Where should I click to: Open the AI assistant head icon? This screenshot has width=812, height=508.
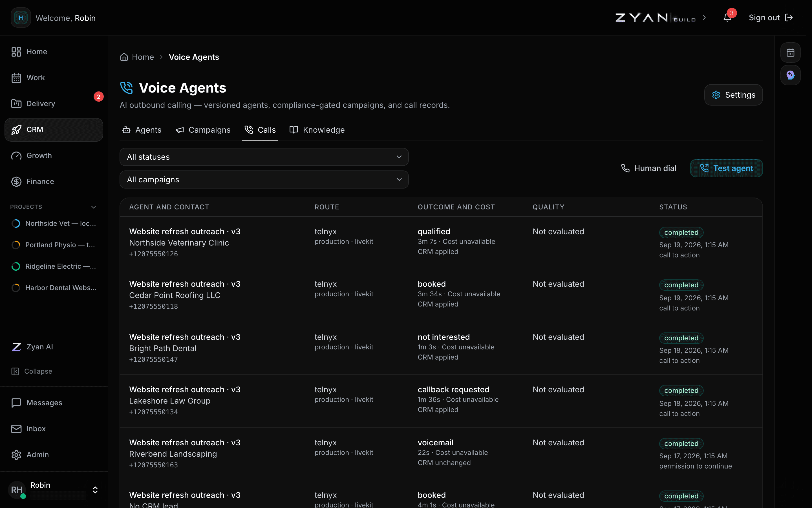[x=790, y=75]
